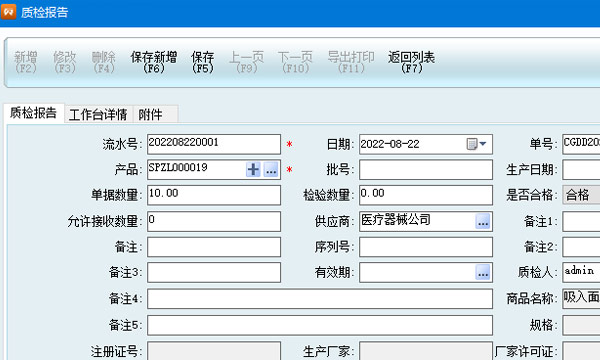Click the 检验数量 input field
Viewport: 600px width, 360px height.
coord(426,195)
